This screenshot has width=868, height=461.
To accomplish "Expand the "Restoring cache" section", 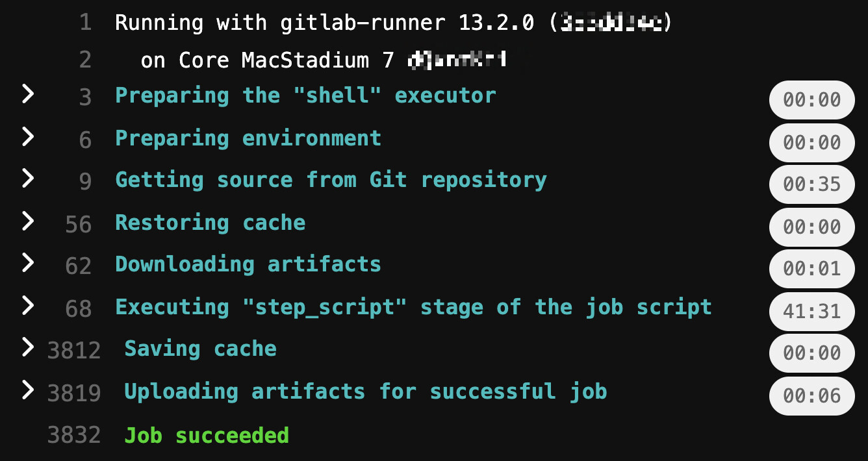I will [x=28, y=221].
